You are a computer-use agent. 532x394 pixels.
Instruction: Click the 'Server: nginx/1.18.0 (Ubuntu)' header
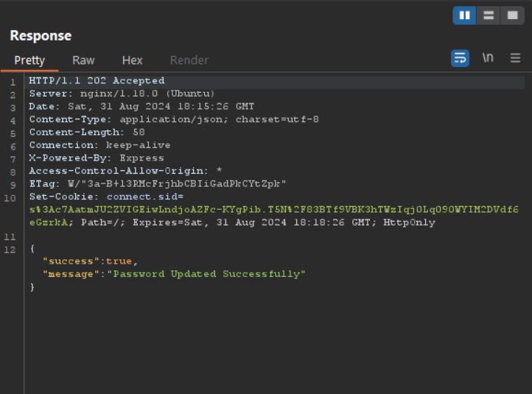pyautogui.click(x=122, y=94)
